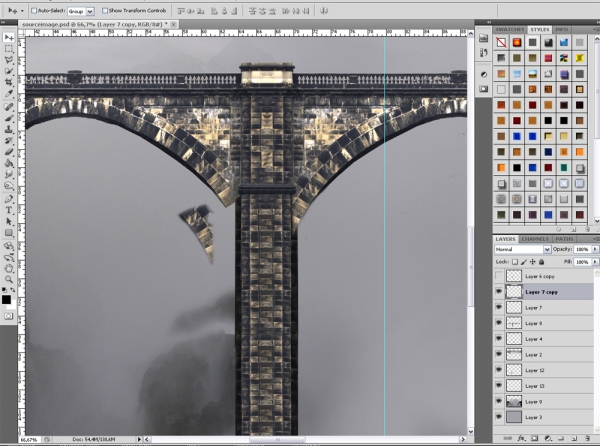Create a new layer icon

pyautogui.click(x=574, y=438)
